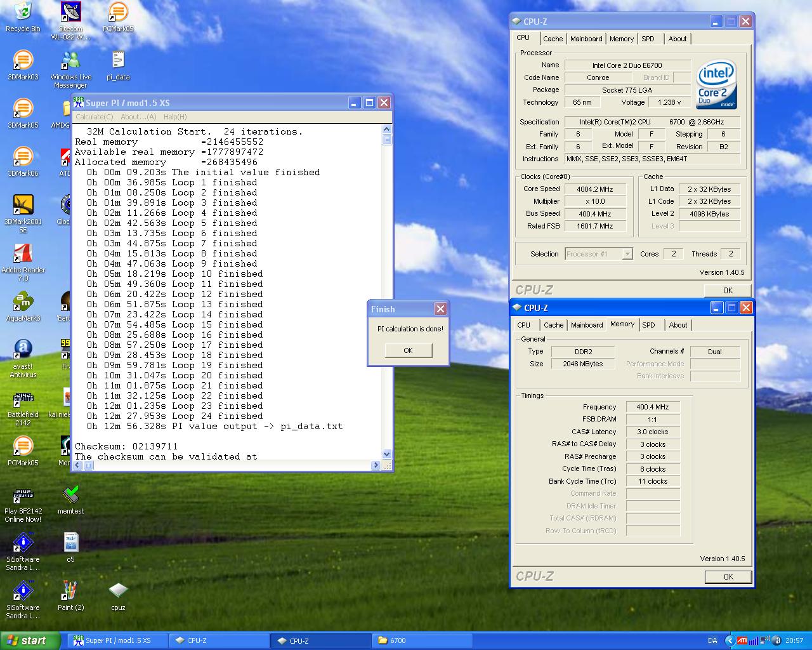
Task: Click the top CPU-Z window title icon
Action: coord(516,22)
